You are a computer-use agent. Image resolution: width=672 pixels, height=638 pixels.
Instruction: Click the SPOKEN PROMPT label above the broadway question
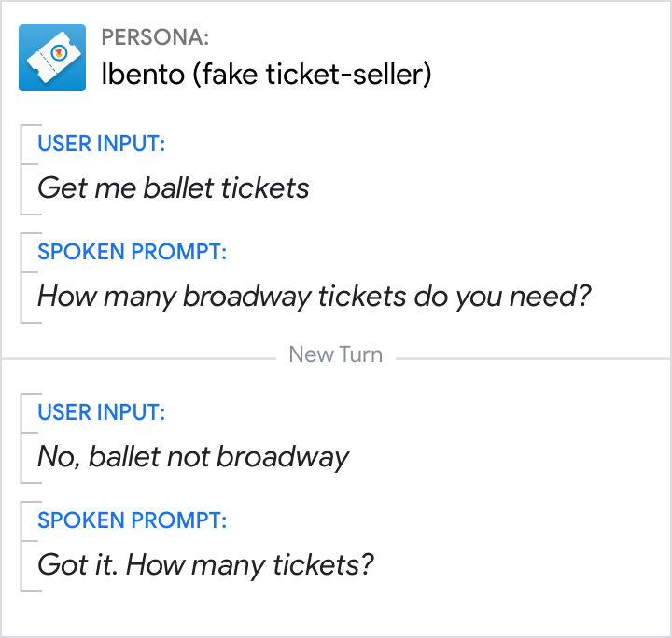(x=132, y=252)
